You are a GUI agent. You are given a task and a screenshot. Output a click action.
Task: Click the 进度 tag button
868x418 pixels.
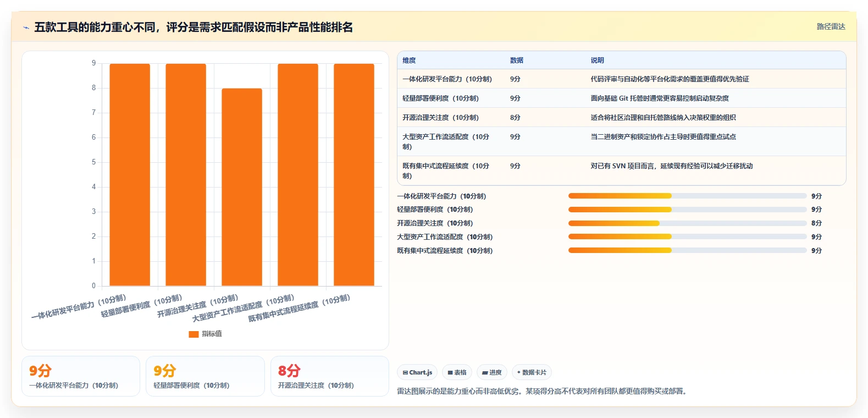tap(492, 372)
